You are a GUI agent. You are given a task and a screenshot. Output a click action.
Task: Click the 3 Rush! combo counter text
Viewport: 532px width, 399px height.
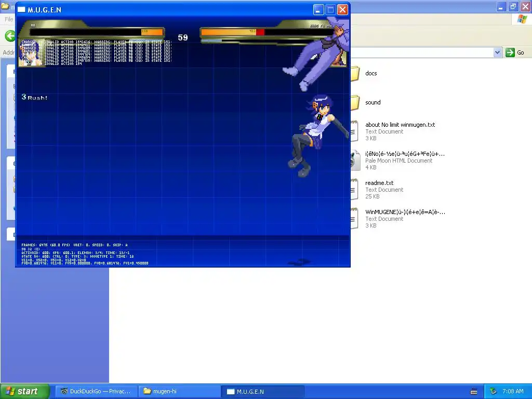coord(34,97)
